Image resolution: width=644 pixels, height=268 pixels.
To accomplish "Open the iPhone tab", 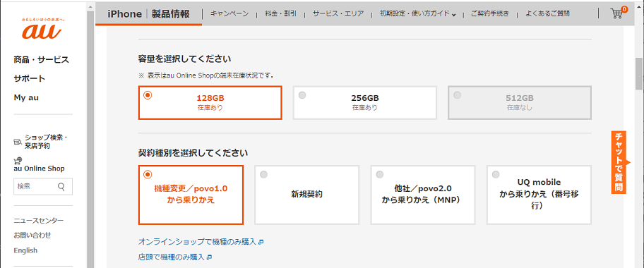I will 124,13.
